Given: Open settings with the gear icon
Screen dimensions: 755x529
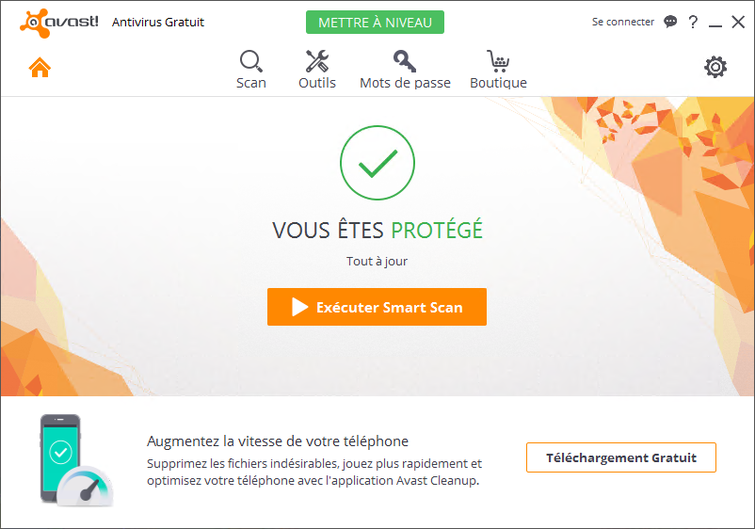Looking at the screenshot, I should click(716, 67).
